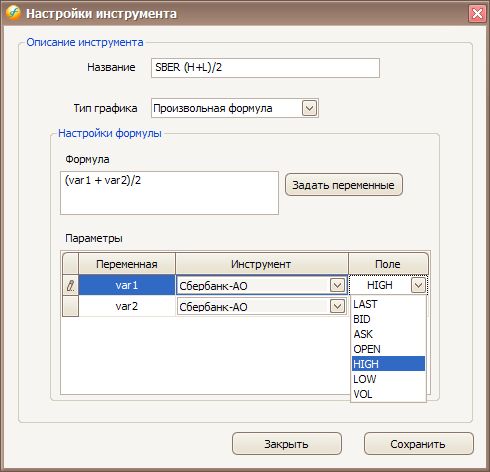The image size is (490, 472).
Task: Open the Тип графика dropdown arrow
Action: tap(309, 108)
